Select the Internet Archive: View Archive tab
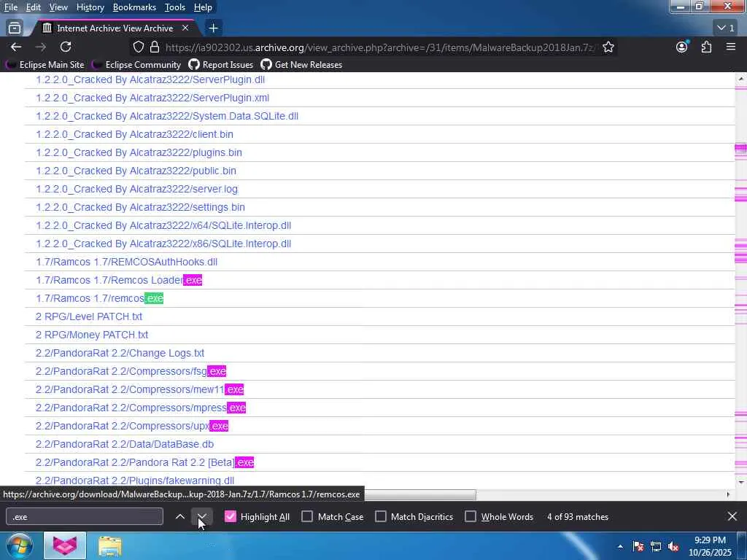 tap(115, 28)
